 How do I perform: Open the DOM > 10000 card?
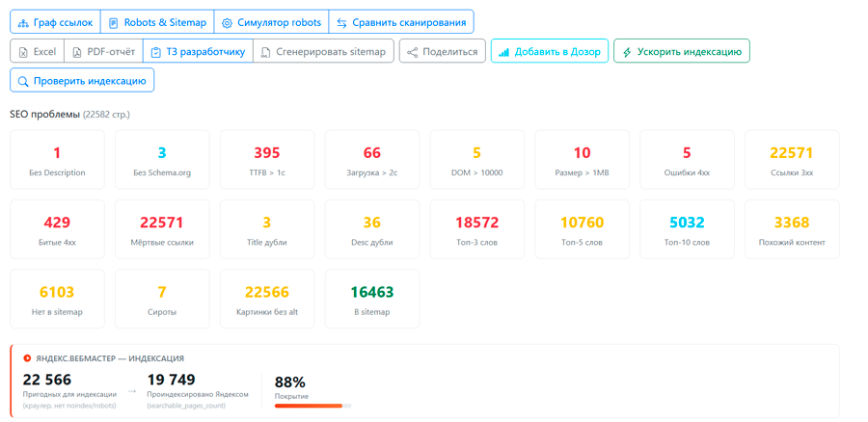click(477, 159)
